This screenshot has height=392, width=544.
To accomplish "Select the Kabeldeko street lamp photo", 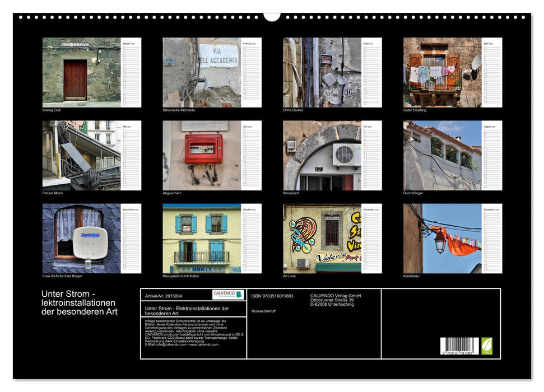I will pyautogui.click(x=443, y=238).
